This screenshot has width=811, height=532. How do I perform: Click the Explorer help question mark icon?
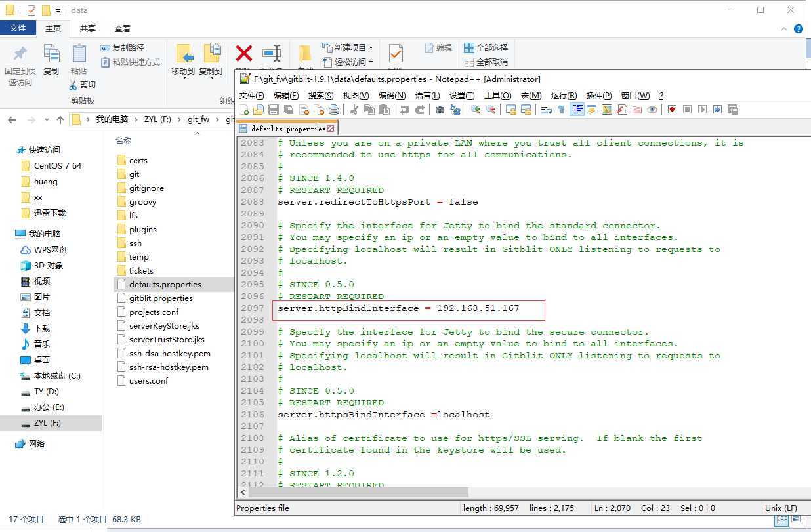(x=799, y=29)
